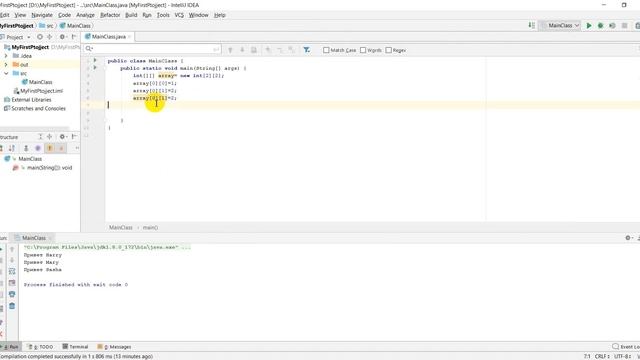Click run gutter arrow beside class declaration

(95, 60)
